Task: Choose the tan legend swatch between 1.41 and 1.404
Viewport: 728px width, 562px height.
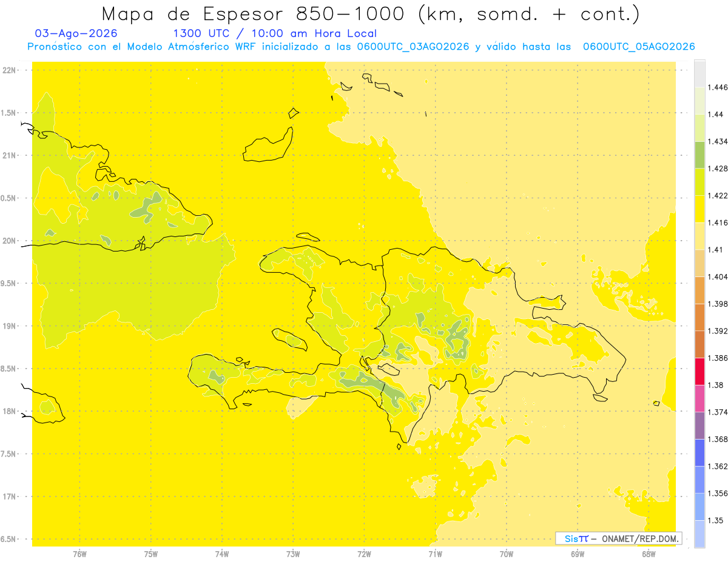Action: coord(700,263)
